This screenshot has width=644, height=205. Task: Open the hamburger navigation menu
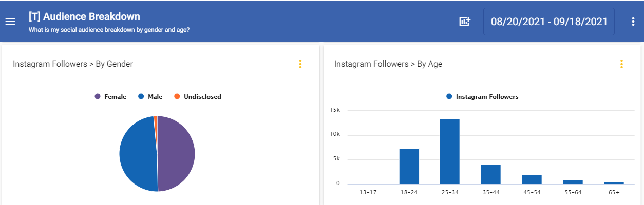[10, 22]
